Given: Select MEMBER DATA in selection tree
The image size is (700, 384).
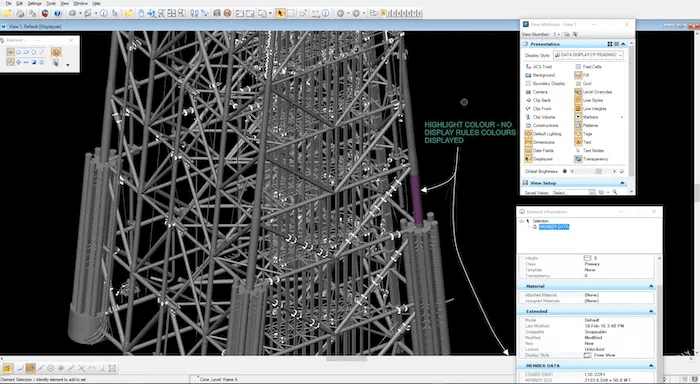Looking at the screenshot, I should (x=554, y=227).
